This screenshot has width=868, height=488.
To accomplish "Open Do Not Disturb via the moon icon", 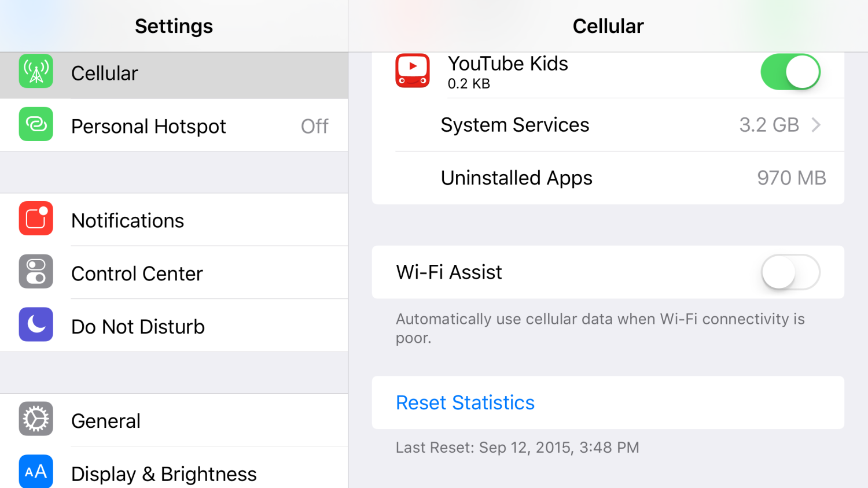I will 35,325.
